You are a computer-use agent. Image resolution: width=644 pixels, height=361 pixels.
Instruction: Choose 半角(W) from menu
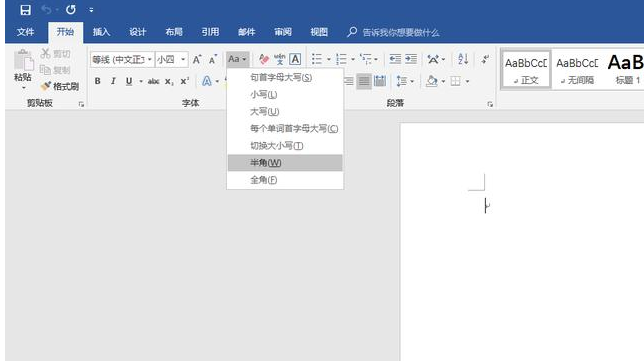point(285,163)
